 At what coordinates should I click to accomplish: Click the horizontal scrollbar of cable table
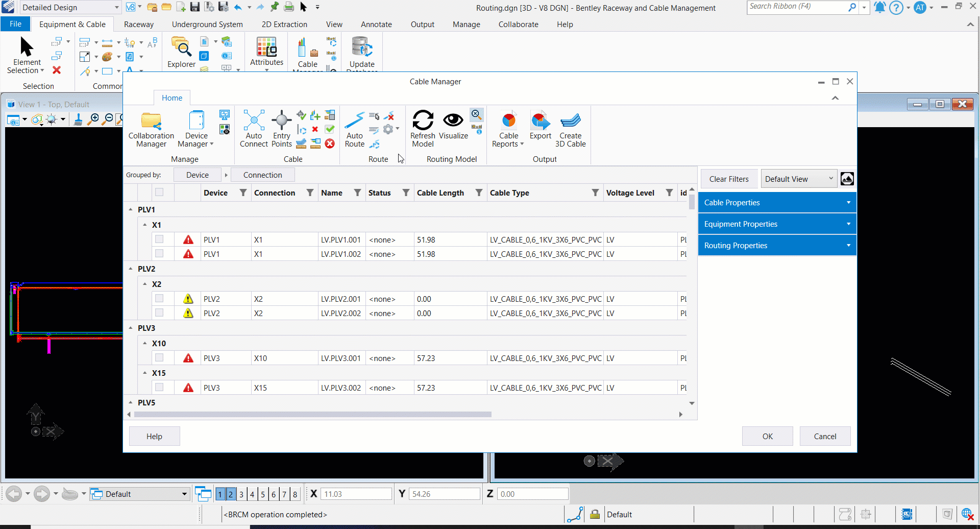312,415
